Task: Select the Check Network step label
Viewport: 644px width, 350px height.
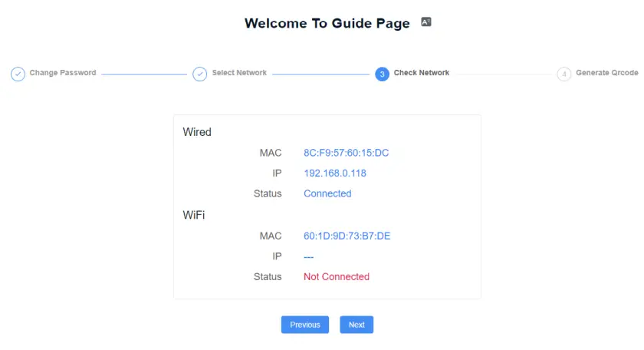Action: coord(422,73)
